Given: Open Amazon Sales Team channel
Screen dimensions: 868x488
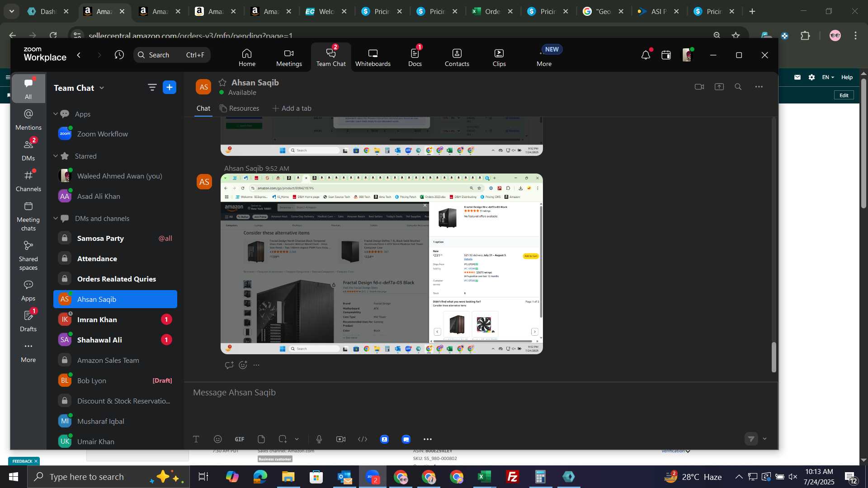Looking at the screenshot, I should 115,360.
